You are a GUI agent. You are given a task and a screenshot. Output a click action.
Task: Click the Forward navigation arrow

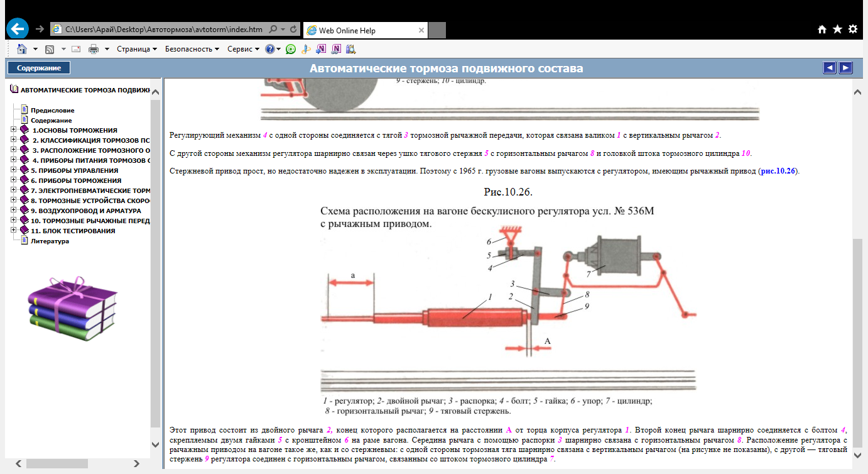click(x=40, y=29)
